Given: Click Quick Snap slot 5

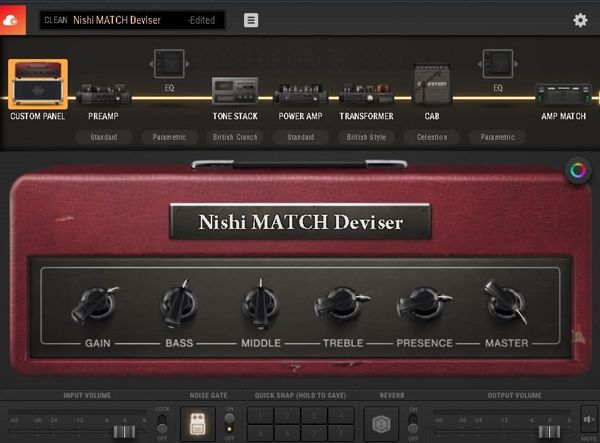Looking at the screenshot, I should click(x=260, y=433).
